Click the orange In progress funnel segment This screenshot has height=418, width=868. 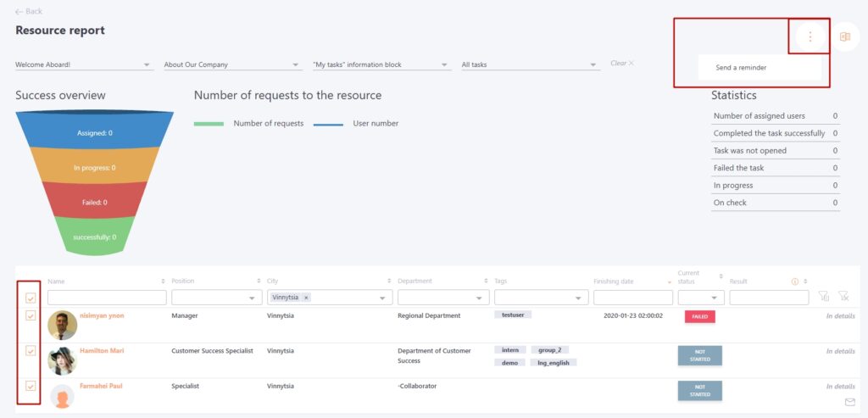pos(95,165)
